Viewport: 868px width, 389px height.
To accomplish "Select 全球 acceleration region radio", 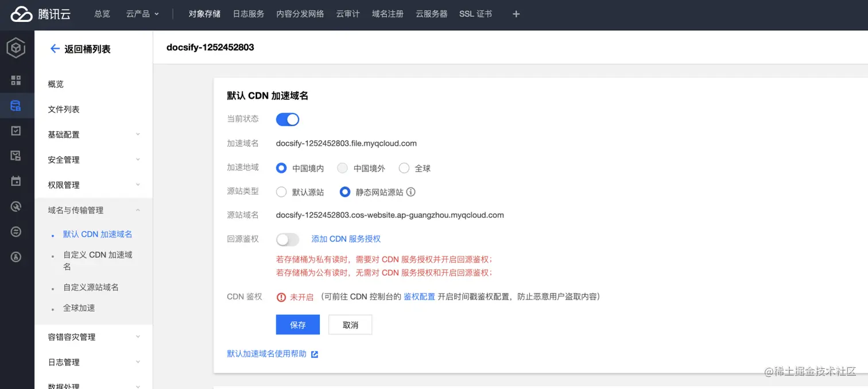I will tap(404, 168).
